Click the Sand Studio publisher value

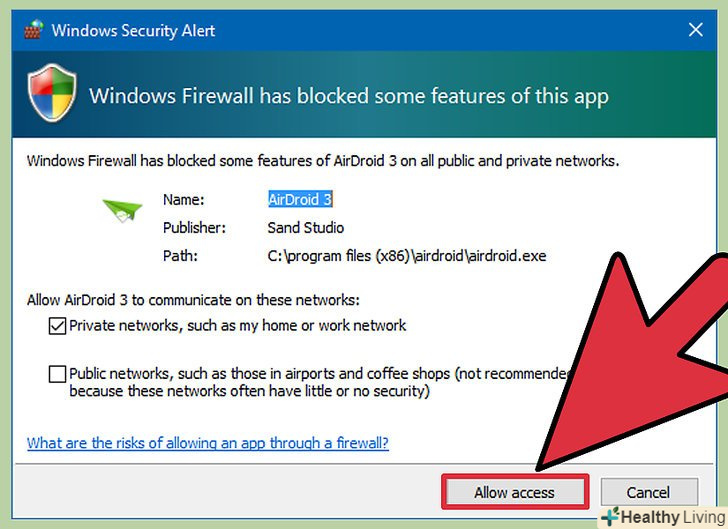[308, 227]
